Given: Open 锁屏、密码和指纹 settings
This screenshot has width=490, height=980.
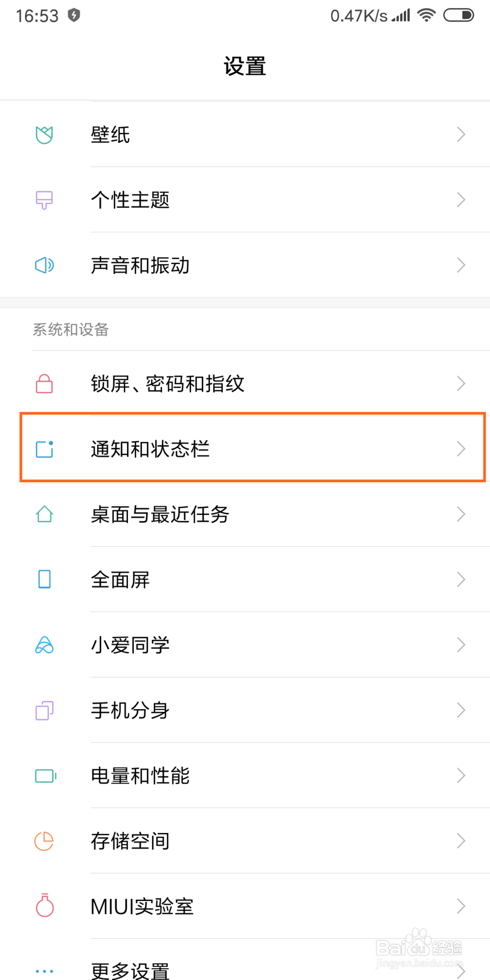Looking at the screenshot, I should [167, 384].
